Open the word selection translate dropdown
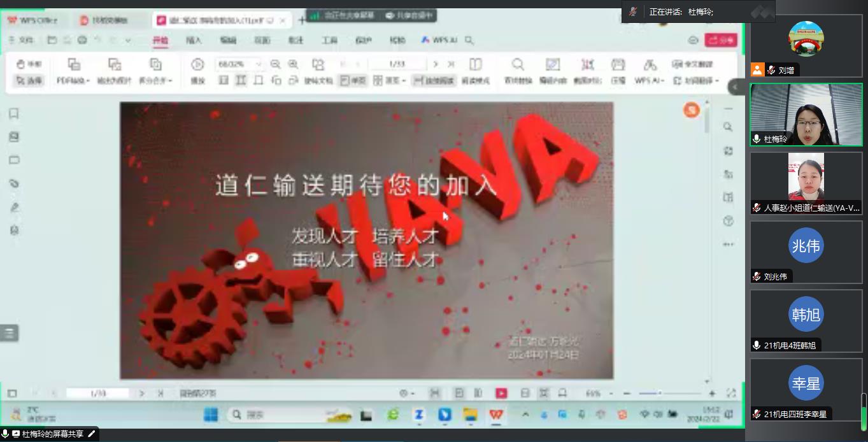This screenshot has width=868, height=442. point(695,81)
